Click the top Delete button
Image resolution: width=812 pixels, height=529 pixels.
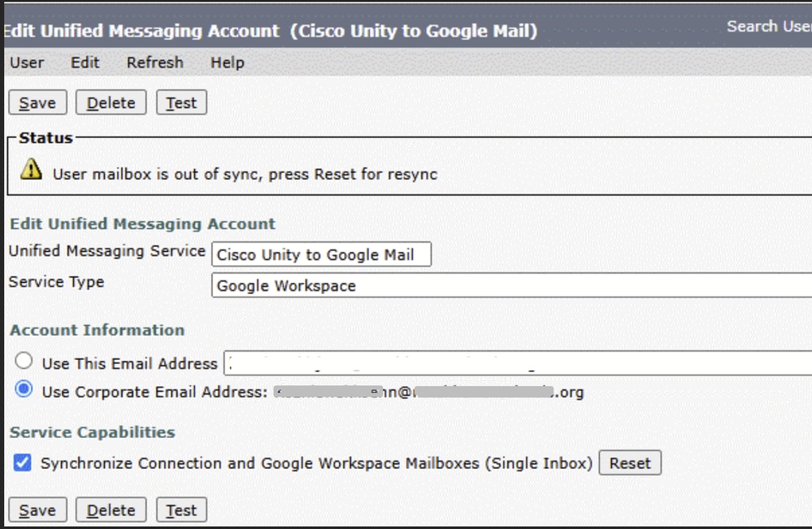click(111, 102)
